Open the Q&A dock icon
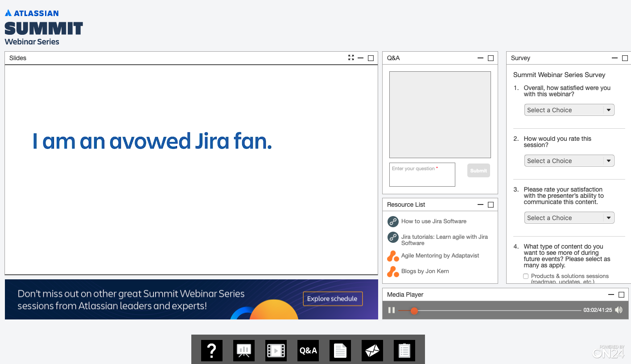631x364 pixels. (x=308, y=351)
